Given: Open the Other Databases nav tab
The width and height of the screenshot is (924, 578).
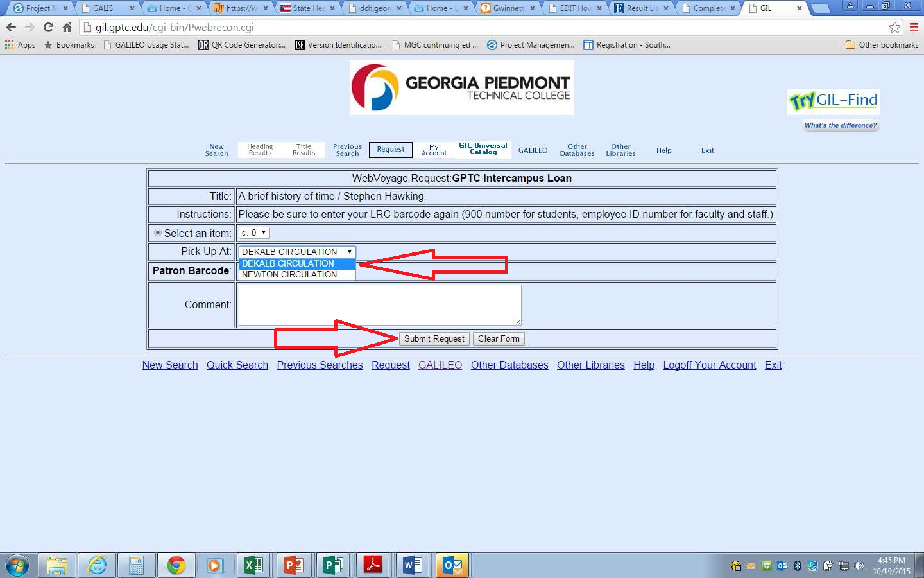Looking at the screenshot, I should pos(577,150).
